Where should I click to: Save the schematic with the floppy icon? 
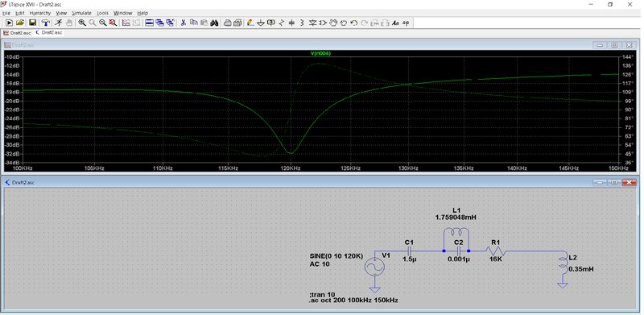(x=32, y=23)
